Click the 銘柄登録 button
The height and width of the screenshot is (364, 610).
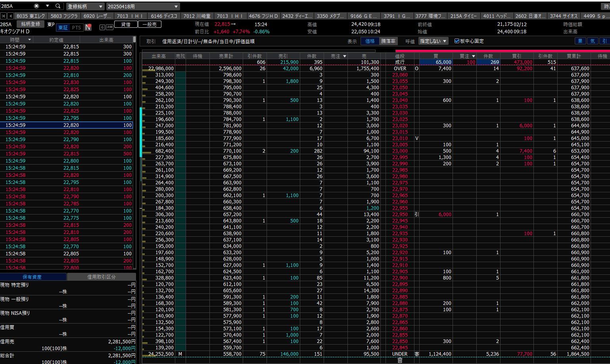pos(31,24)
